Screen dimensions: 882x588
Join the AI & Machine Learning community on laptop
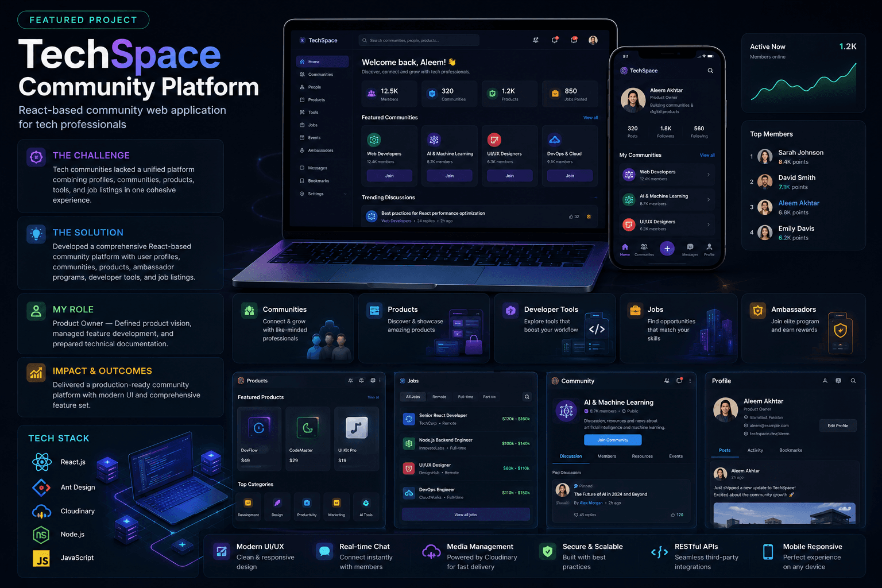point(450,176)
